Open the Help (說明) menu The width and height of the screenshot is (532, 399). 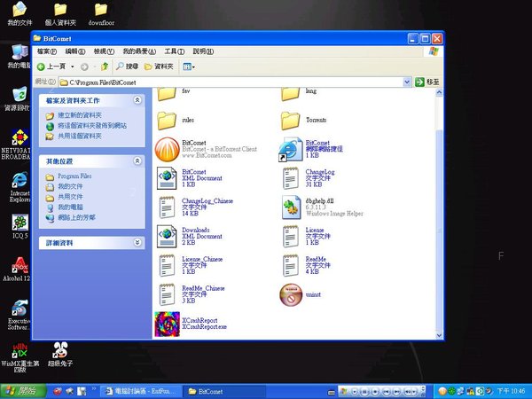tap(203, 51)
